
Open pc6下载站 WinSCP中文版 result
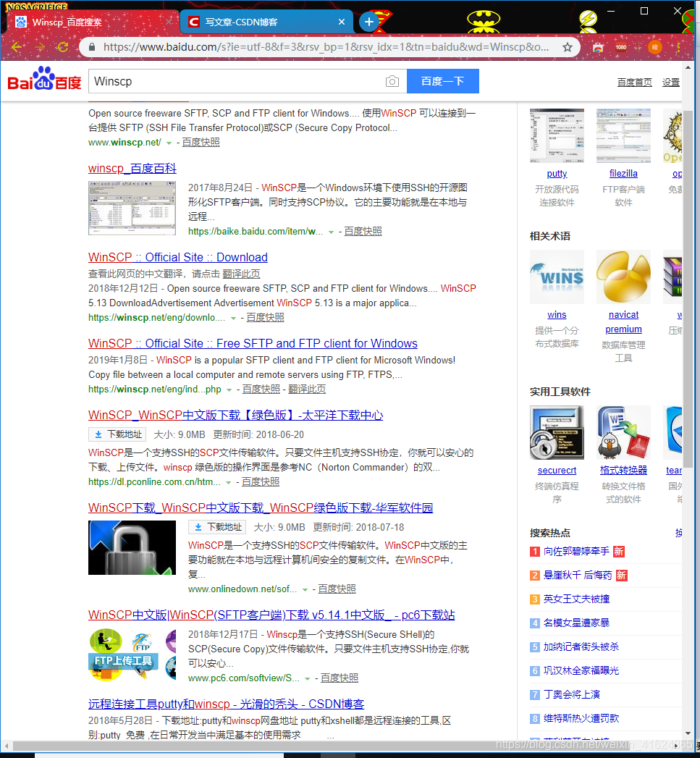pos(271,615)
